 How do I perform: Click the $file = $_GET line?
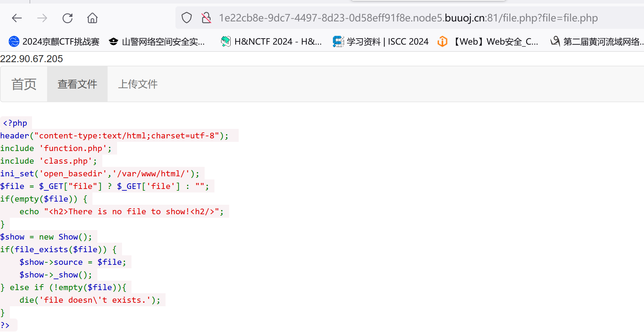(105, 186)
